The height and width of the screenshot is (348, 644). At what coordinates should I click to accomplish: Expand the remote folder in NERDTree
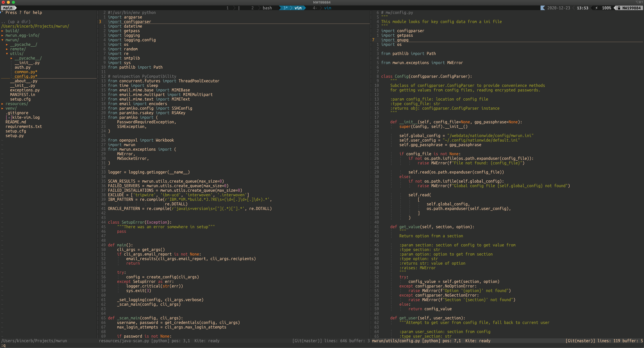pos(7,49)
